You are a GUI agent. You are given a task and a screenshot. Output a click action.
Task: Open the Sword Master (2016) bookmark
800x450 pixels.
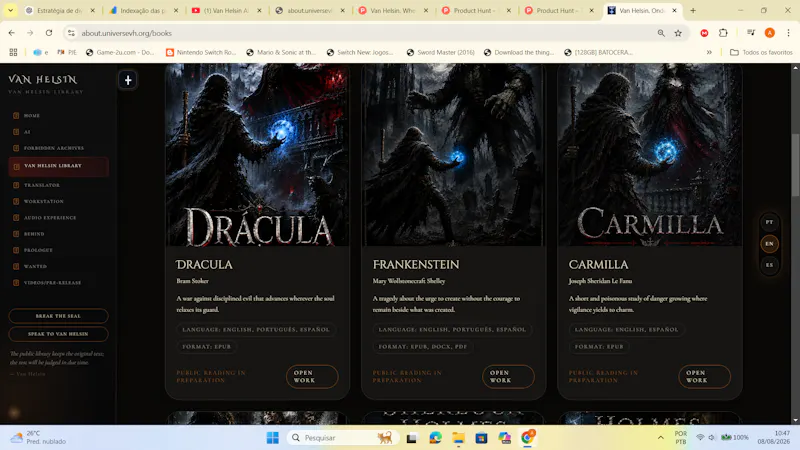click(x=440, y=52)
